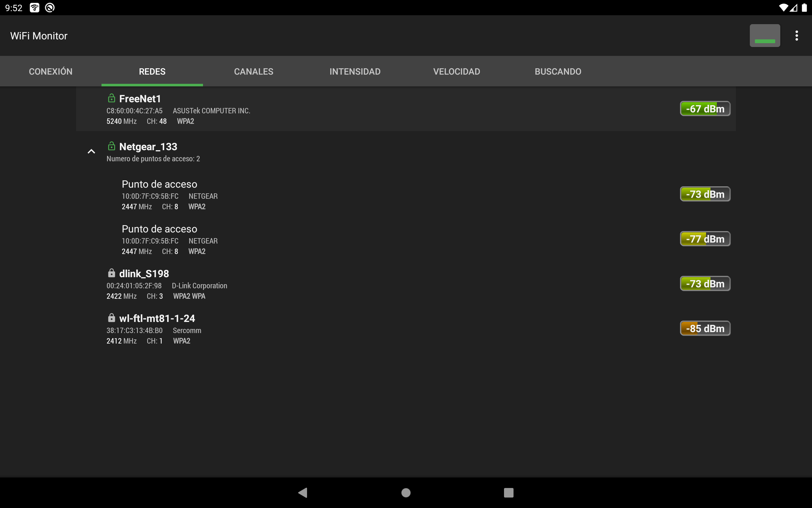Click FreeNet1's -67 dBm signal badge
Image resolution: width=812 pixels, height=508 pixels.
tap(705, 109)
